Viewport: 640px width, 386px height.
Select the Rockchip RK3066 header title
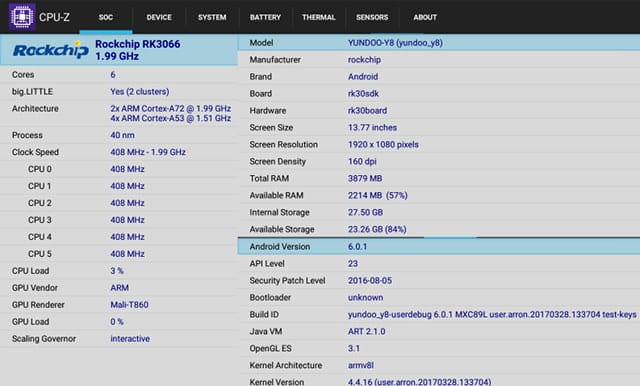click(x=138, y=44)
